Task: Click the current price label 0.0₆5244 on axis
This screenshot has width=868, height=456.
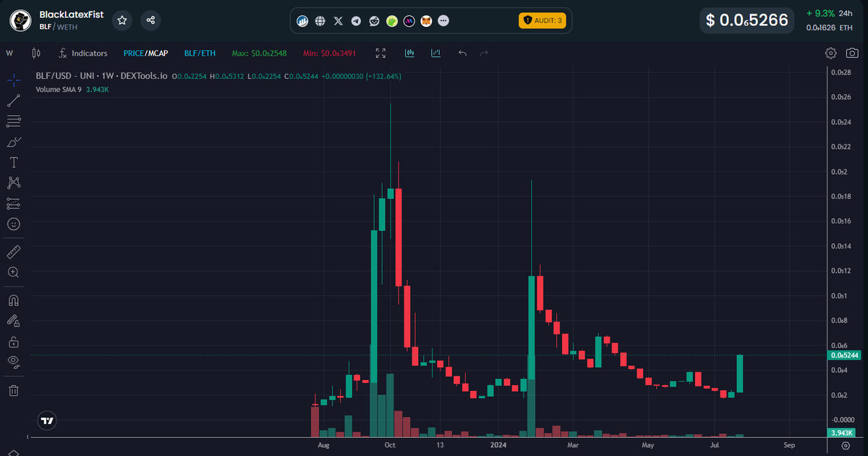Action: 846,355
